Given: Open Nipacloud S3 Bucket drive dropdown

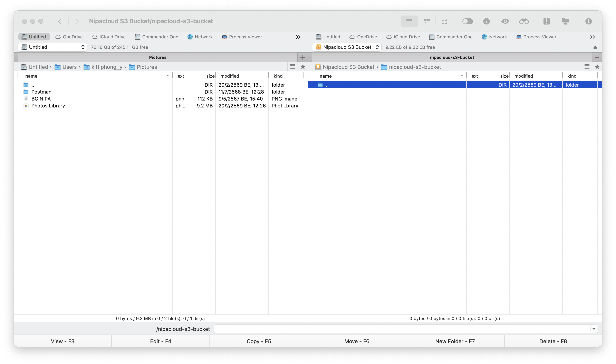Looking at the screenshot, I should [347, 47].
